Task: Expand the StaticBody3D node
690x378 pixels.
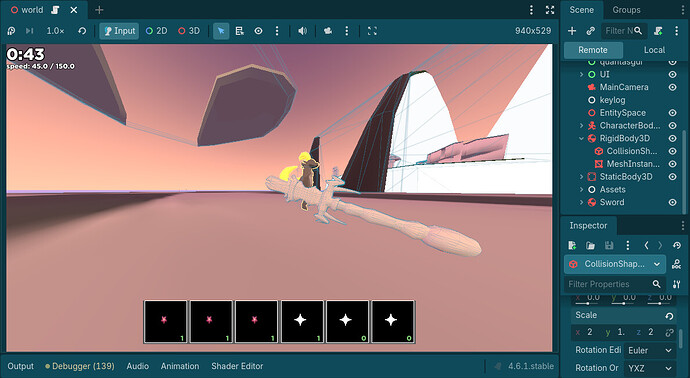Action: tap(581, 176)
